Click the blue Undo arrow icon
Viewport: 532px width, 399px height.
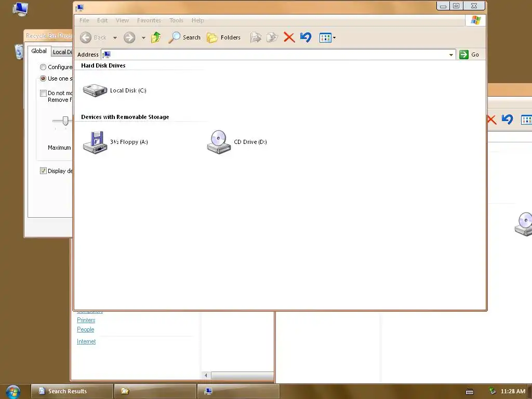[305, 37]
